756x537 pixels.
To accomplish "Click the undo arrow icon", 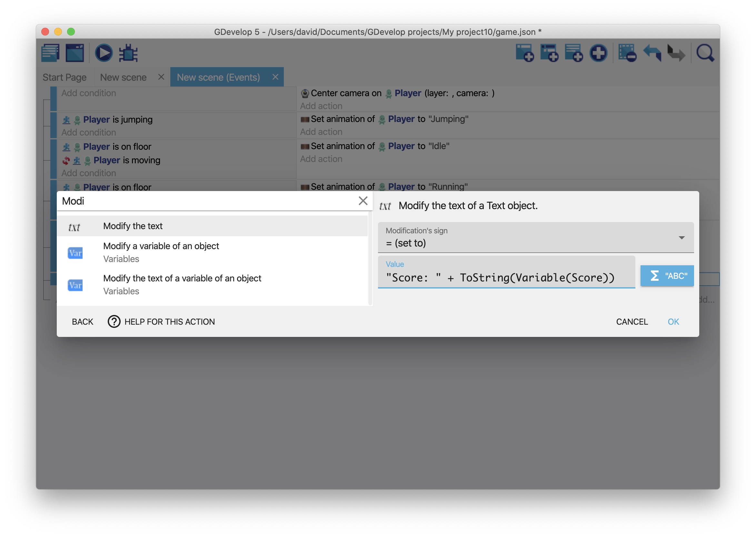I will 652,53.
